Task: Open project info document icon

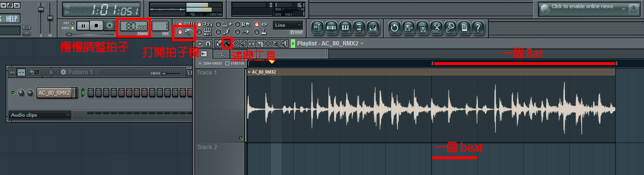Action: (x=464, y=28)
